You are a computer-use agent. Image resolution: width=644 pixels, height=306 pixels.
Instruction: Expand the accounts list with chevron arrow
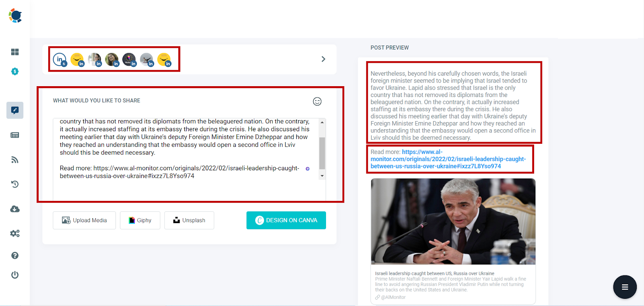pos(323,59)
